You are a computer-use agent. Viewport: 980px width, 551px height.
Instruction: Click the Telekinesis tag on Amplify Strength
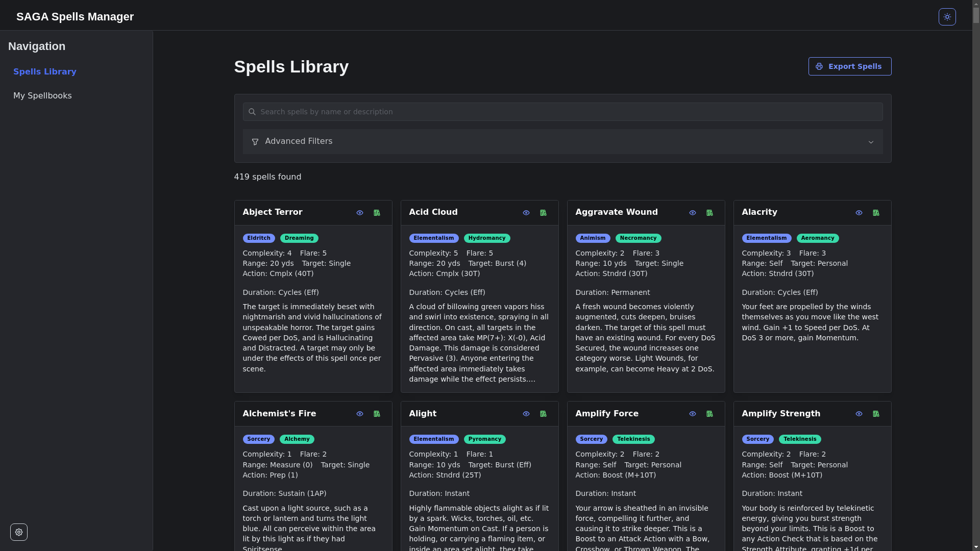click(x=800, y=439)
